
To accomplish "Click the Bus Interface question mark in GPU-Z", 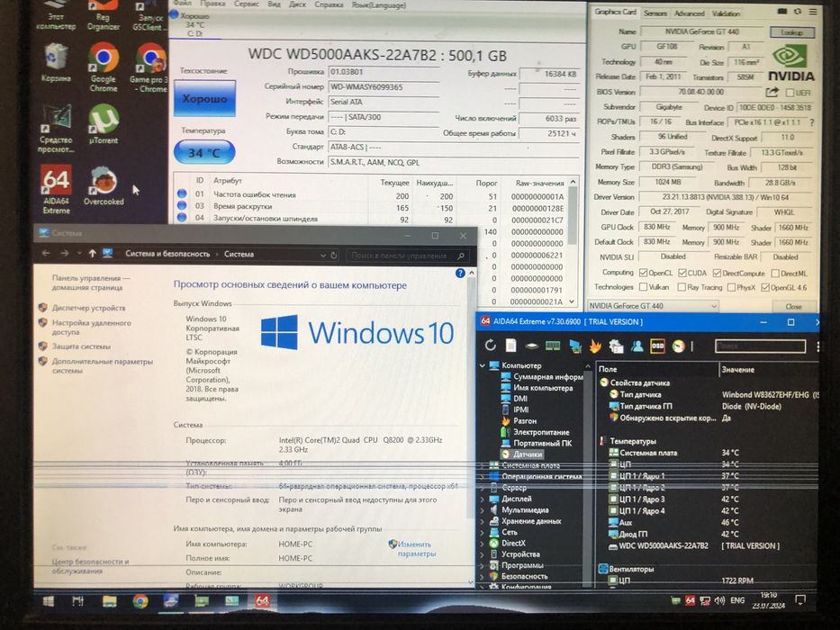I will [811, 122].
